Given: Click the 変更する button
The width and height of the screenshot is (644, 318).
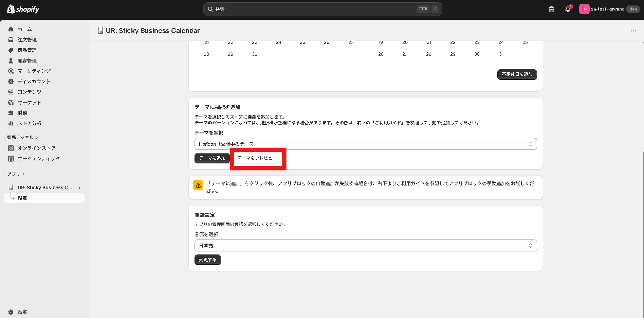Looking at the screenshot, I should [208, 260].
